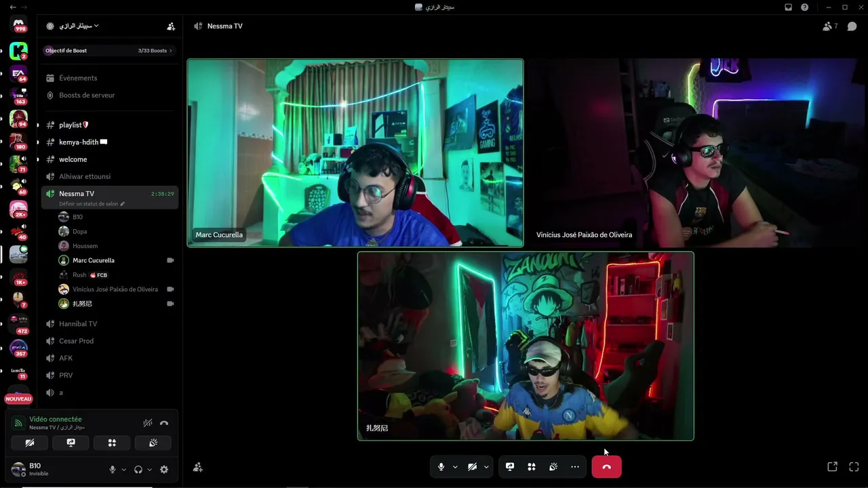This screenshot has height=488, width=868.
Task: Toggle noise suppression in the Vidéo connectée panel
Action: tap(148, 423)
